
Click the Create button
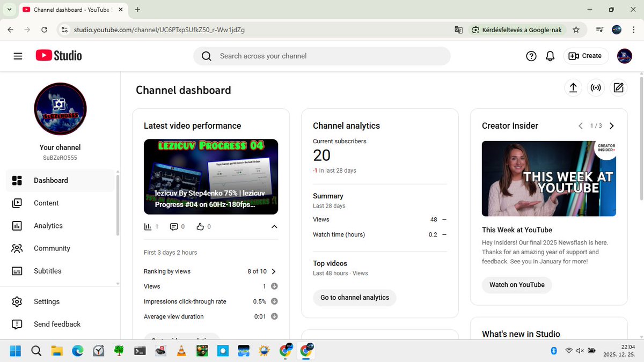pyautogui.click(x=586, y=56)
